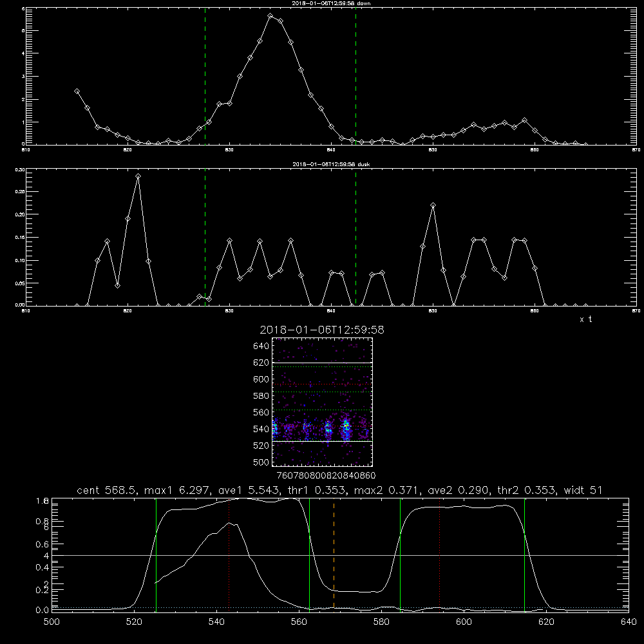
Task: Click the '0.6' y-axis label of bottom plot
Action: tap(43, 544)
